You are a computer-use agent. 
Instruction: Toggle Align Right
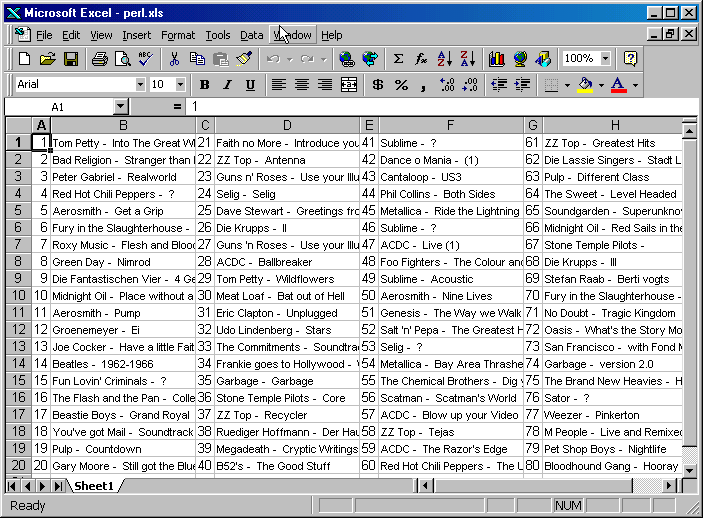(325, 84)
